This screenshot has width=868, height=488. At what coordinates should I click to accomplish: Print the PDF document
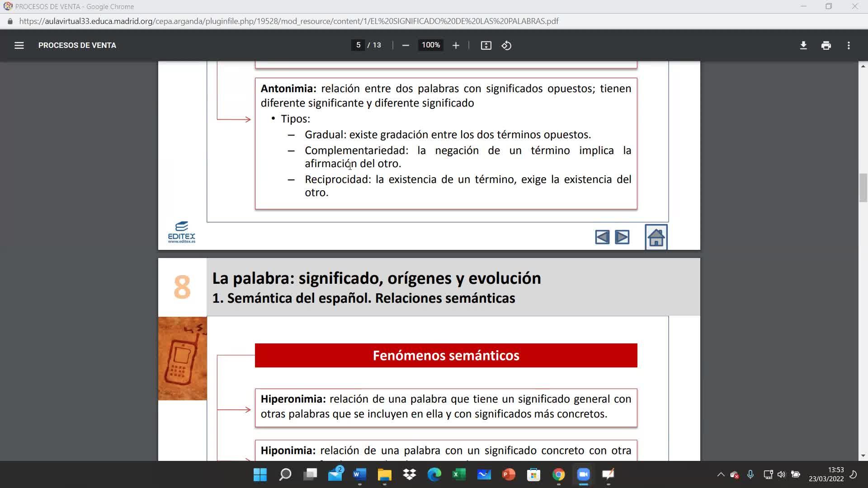coord(826,45)
